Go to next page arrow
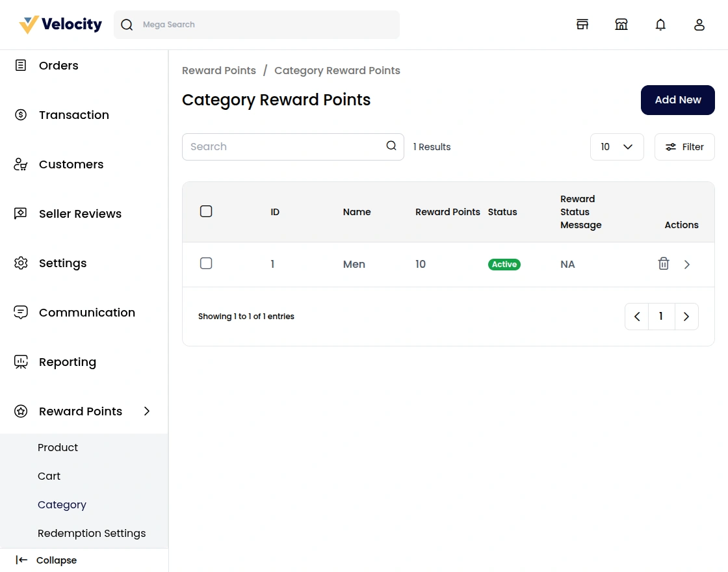Image resolution: width=728 pixels, height=572 pixels. click(686, 317)
